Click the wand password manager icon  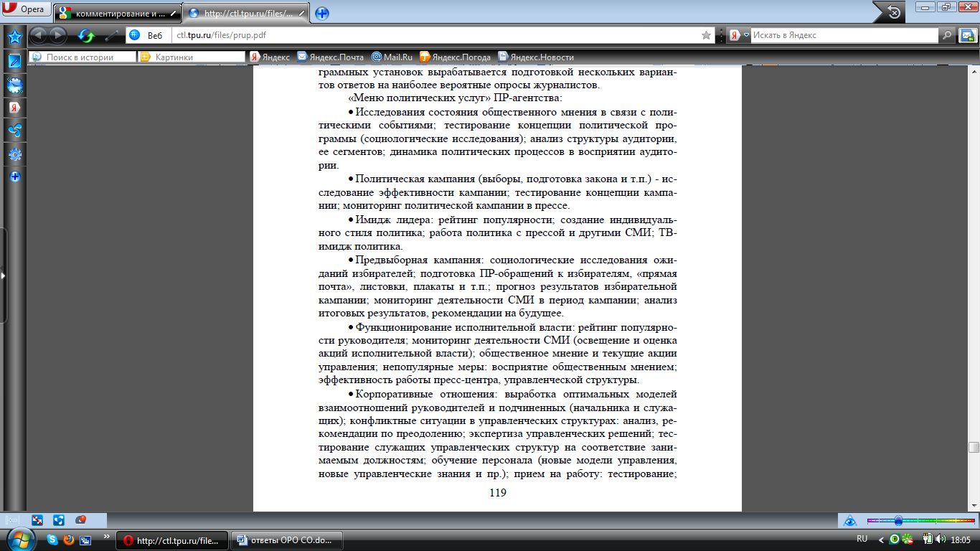pyautogui.click(x=112, y=35)
